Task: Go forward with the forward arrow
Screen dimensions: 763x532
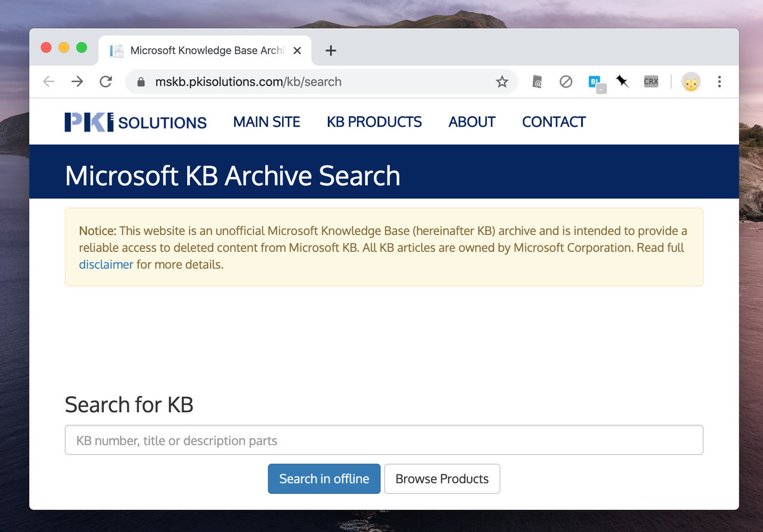Action: (77, 82)
